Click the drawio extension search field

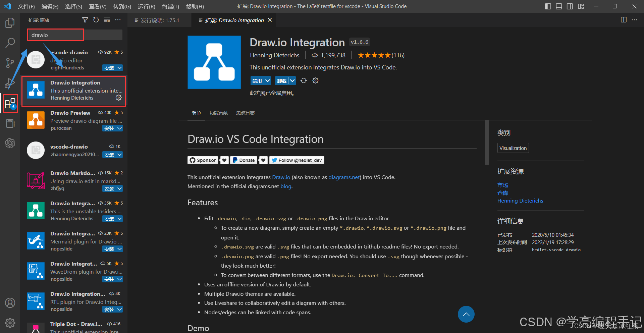pyautogui.click(x=74, y=35)
